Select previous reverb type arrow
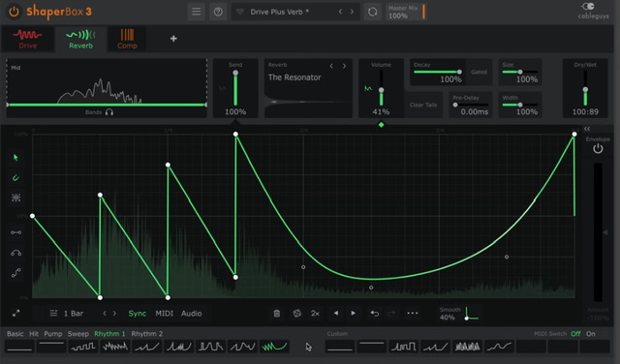 (x=331, y=66)
